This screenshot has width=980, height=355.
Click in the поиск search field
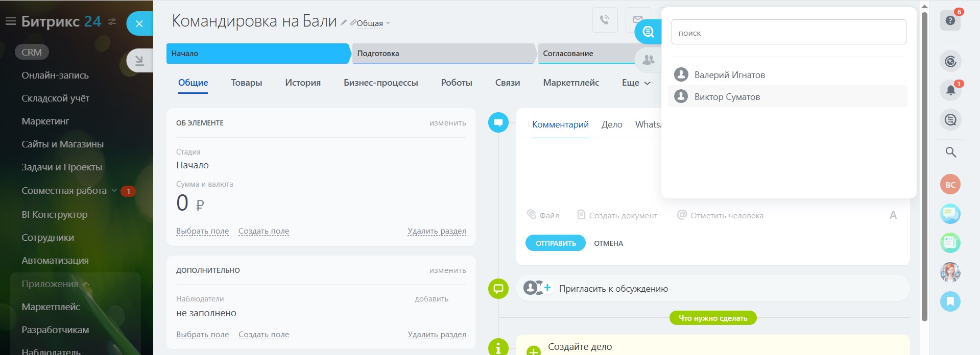788,32
